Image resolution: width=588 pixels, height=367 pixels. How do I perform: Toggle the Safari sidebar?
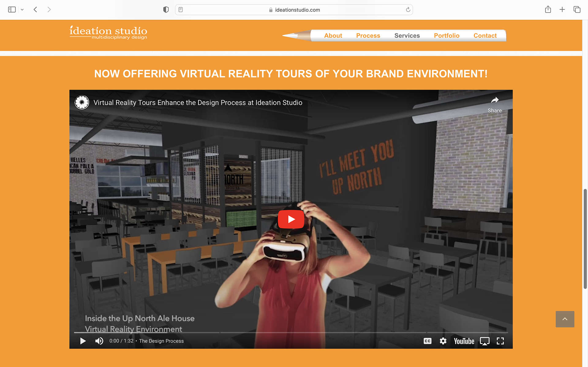(x=12, y=9)
